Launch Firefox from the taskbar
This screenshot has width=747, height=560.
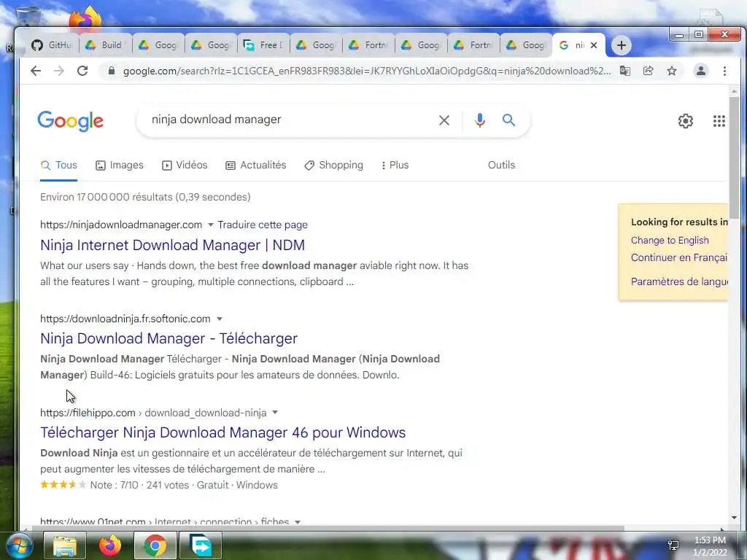pos(110,545)
